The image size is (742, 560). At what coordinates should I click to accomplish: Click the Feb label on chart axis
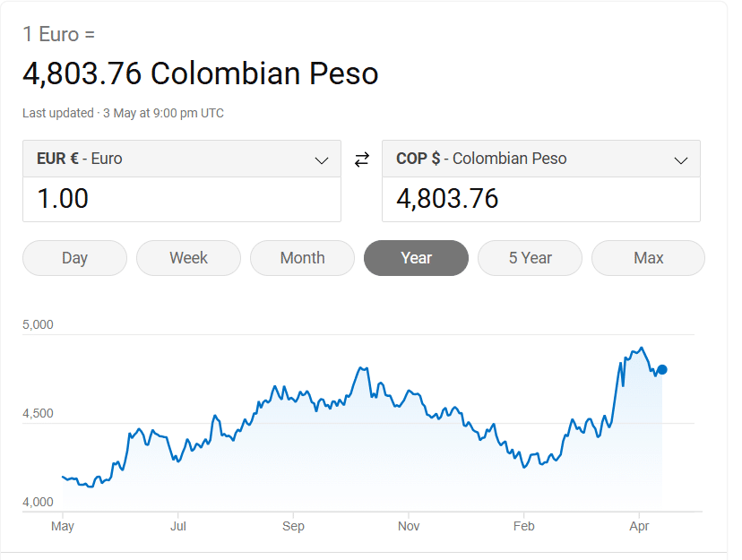pyautogui.click(x=524, y=526)
